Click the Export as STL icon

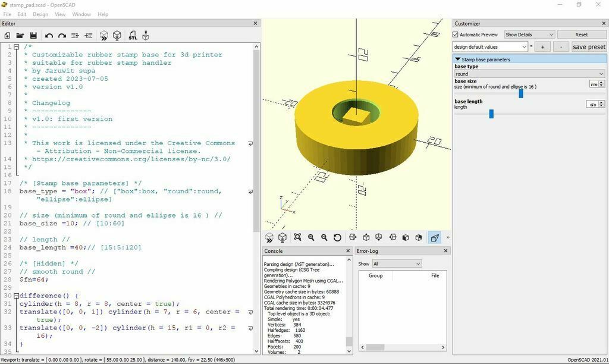point(132,36)
